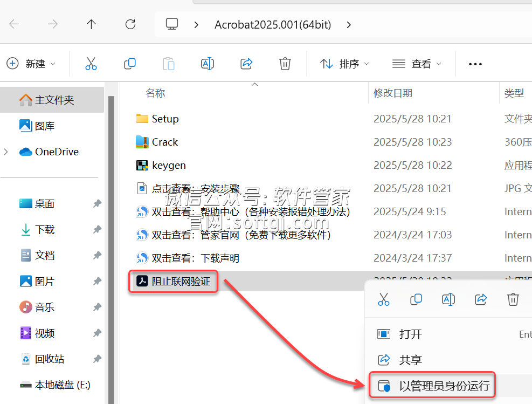Sort by the 修改日期 column header
Viewport: 532px width, 404px height.
392,93
